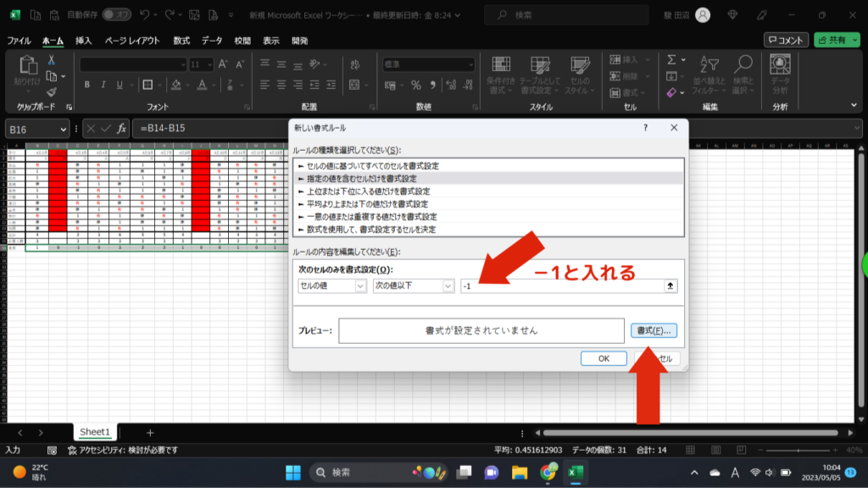The width and height of the screenshot is (868, 488).
Task: Select rule '一意の値または重複する値だけを書式設定'
Action: 488,217
